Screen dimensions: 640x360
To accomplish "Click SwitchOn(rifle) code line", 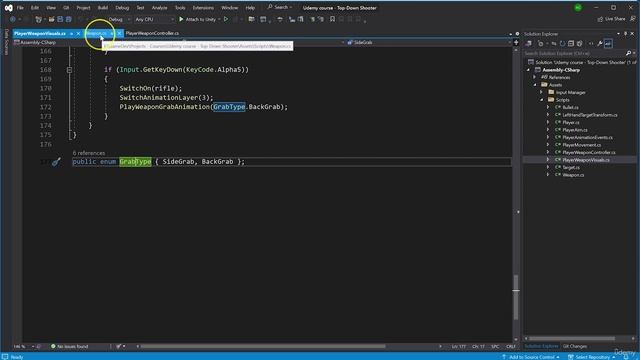I will coord(151,88).
